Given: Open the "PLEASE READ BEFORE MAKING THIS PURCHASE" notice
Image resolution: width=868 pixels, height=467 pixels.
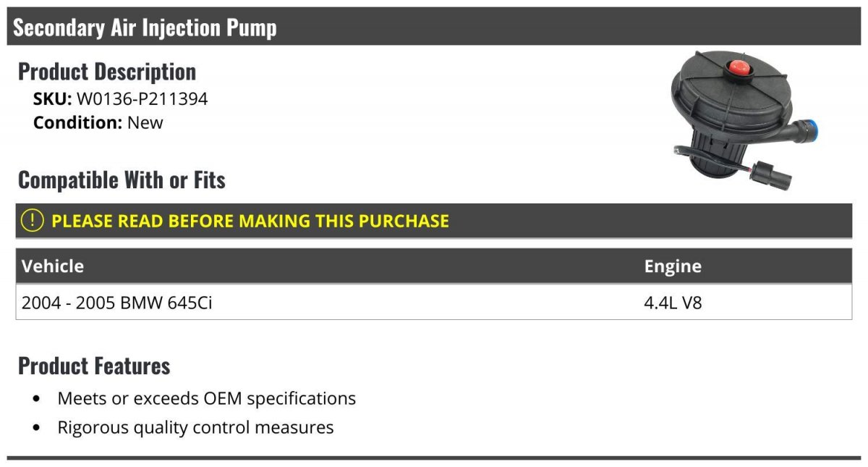Looking at the screenshot, I should tap(250, 221).
